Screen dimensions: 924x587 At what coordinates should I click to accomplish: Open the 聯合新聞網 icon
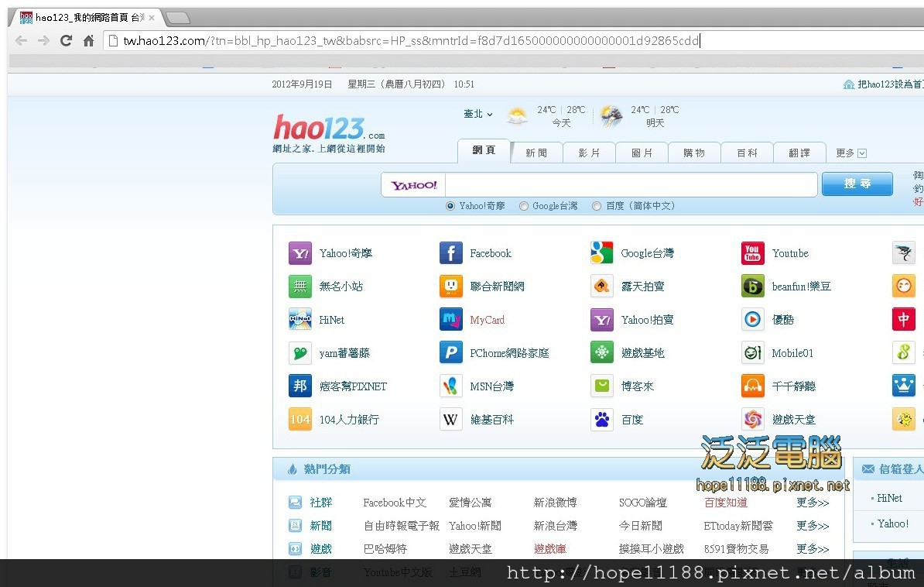(451, 286)
